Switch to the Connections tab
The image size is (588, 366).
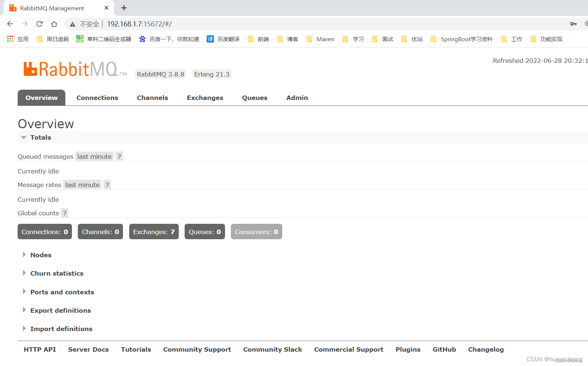pyautogui.click(x=97, y=97)
